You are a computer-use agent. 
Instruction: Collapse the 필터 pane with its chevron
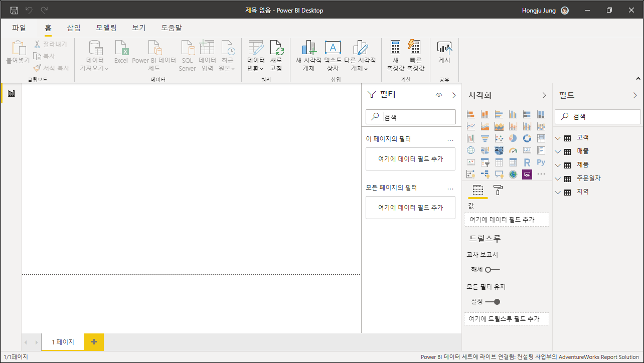454,95
